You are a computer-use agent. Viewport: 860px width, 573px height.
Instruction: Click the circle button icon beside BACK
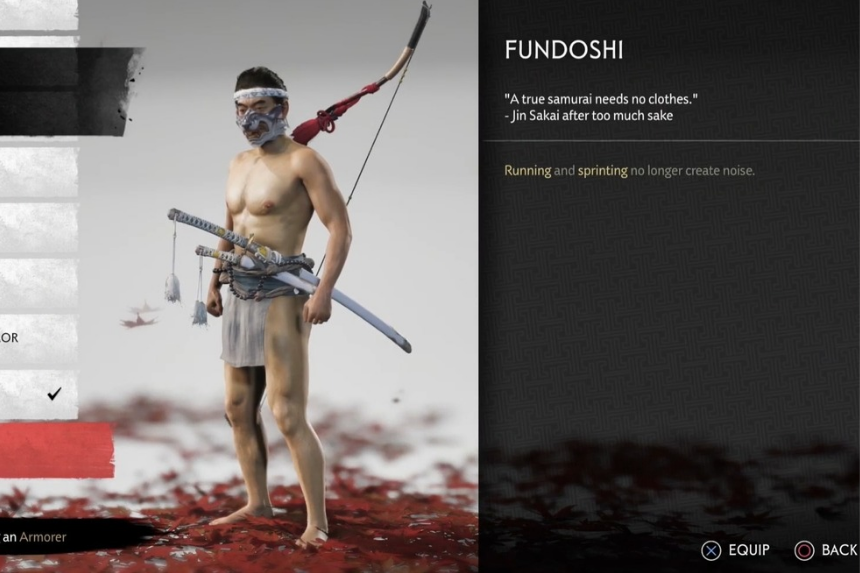(805, 550)
